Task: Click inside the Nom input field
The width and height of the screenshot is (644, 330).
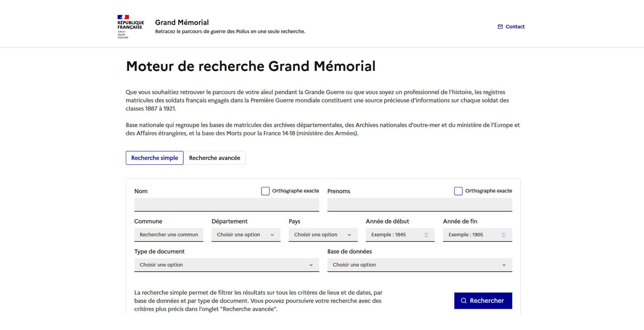Action: pos(227,205)
